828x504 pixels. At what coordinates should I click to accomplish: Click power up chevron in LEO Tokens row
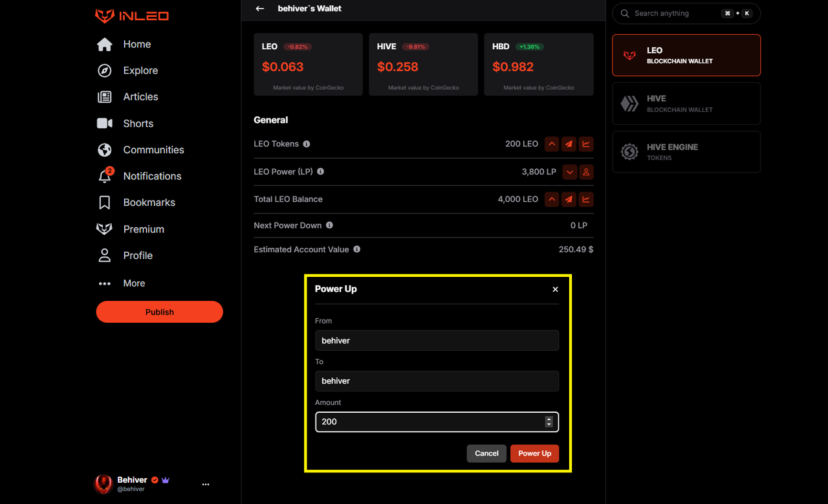pyautogui.click(x=551, y=144)
